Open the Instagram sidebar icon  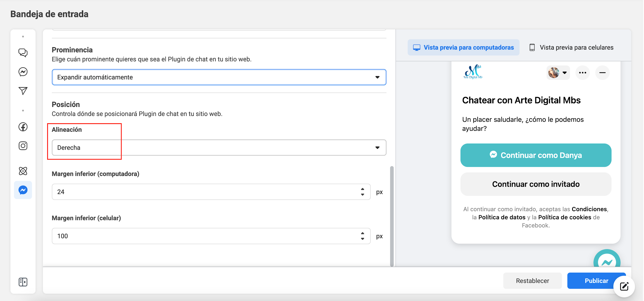click(23, 146)
